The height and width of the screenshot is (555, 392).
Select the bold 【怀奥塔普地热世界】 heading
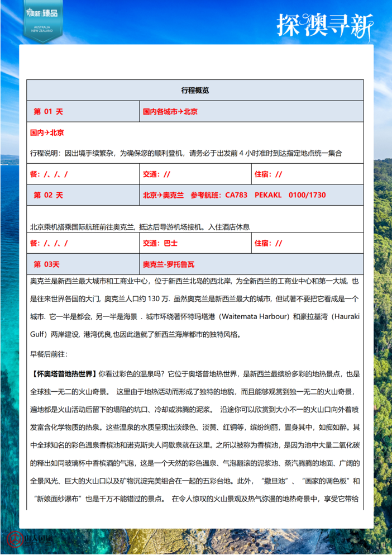(x=63, y=374)
